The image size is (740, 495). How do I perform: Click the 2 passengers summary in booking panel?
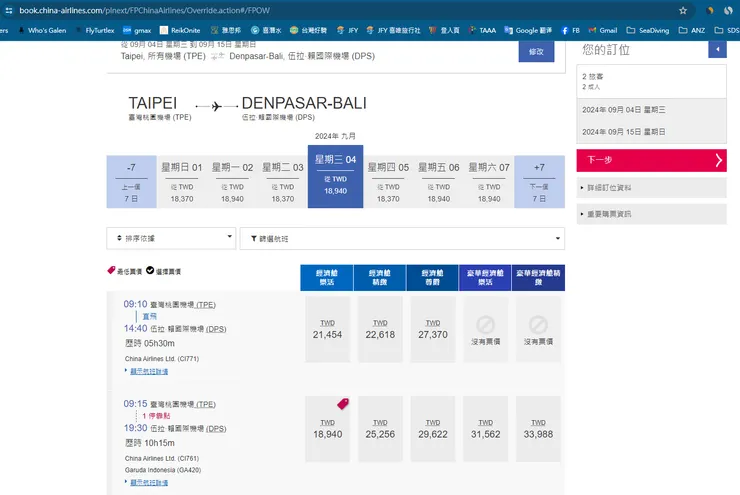[593, 76]
